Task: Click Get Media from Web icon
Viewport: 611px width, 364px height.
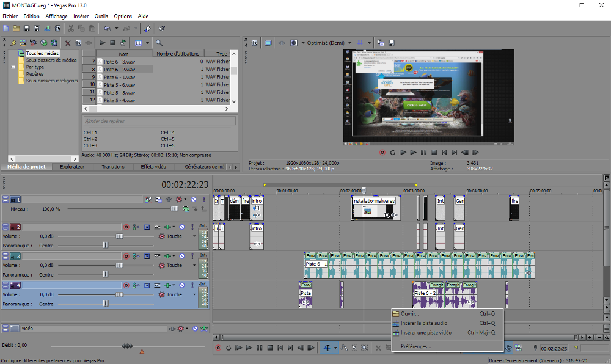Action: [54, 43]
